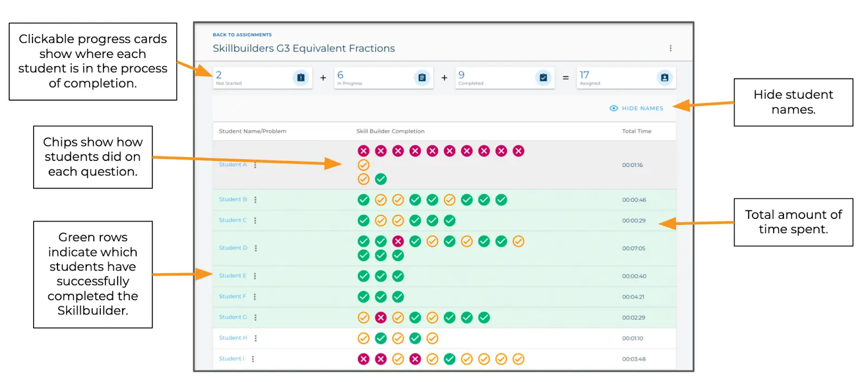Open Student E's three-dot menu
The height and width of the screenshot is (382, 868).
pos(255,276)
